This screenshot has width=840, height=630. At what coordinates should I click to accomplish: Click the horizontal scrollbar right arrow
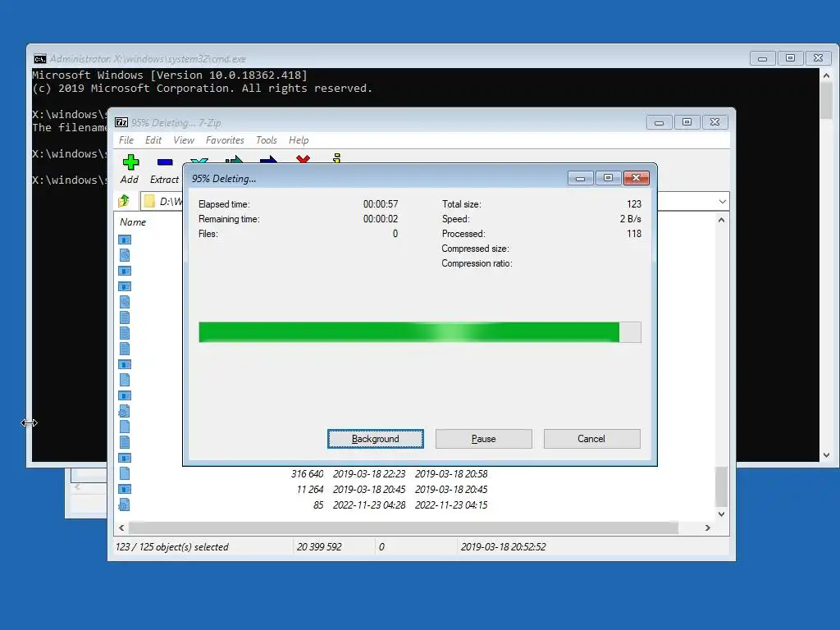pyautogui.click(x=707, y=527)
